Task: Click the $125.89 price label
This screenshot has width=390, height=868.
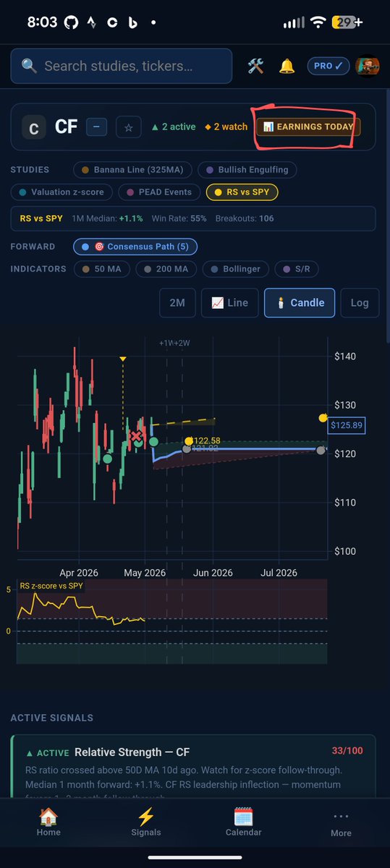Action: click(x=347, y=425)
